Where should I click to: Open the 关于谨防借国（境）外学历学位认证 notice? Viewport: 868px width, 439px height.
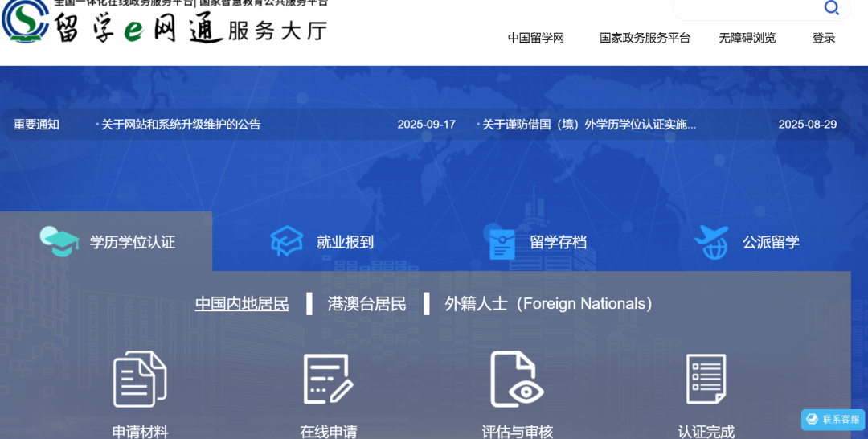589,125
